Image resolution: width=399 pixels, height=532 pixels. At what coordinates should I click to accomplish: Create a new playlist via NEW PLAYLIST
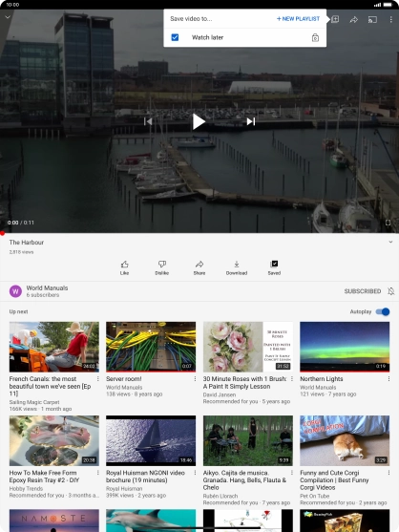click(298, 19)
